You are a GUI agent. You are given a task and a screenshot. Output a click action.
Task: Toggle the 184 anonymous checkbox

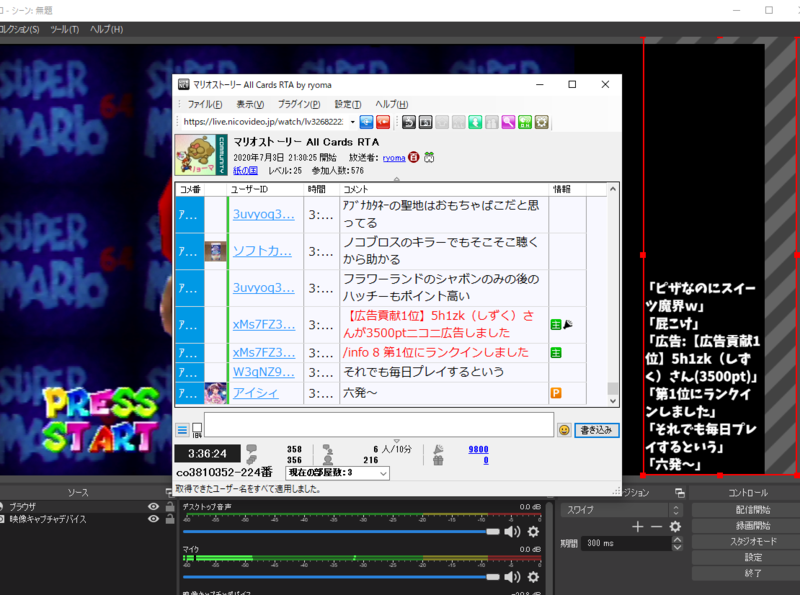tap(197, 428)
